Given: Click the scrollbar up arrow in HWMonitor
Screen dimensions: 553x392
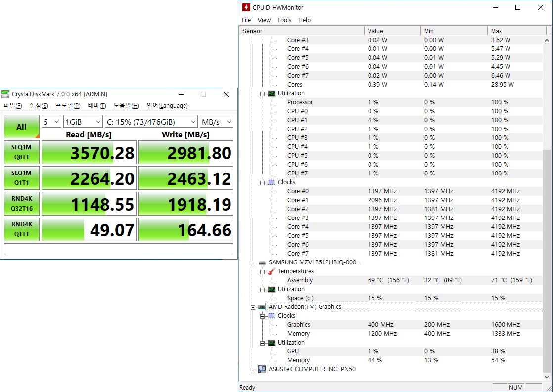Looking at the screenshot, I should coord(547,40).
